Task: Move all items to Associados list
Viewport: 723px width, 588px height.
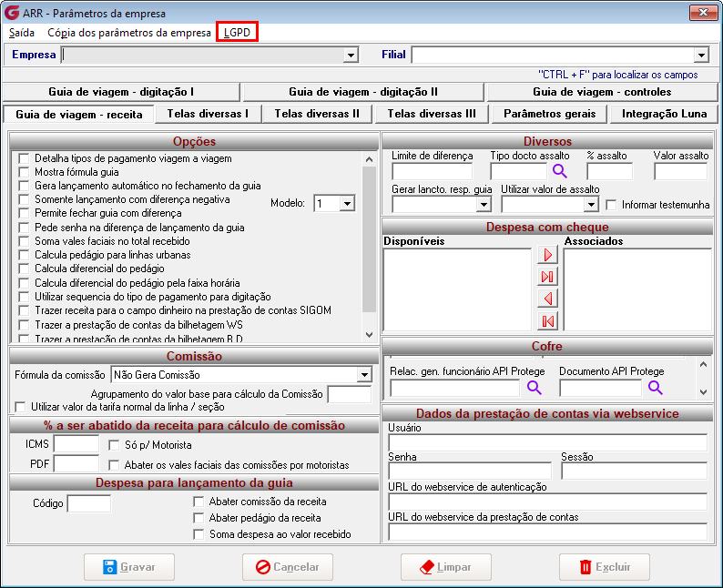Action: point(548,277)
